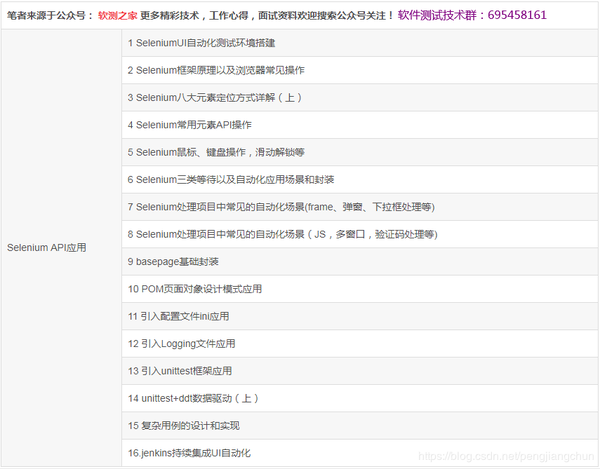Screen dimensions: 600x469
Task: Select the Selenium API应用 category cell
Action: [61, 248]
